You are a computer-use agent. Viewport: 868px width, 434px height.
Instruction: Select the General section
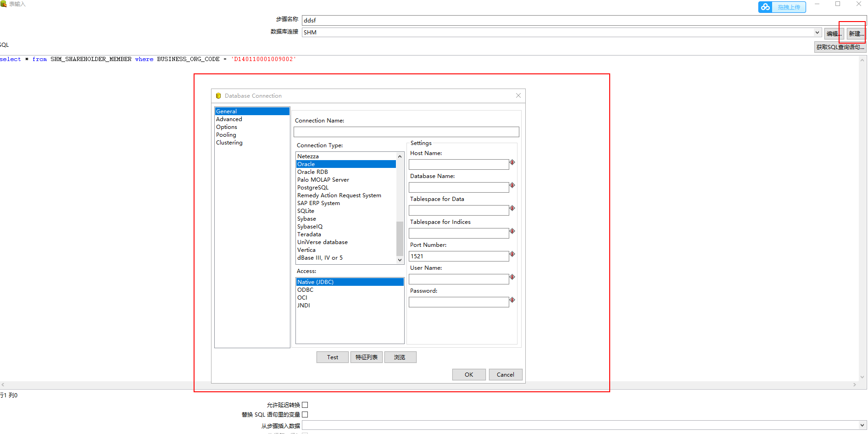coord(252,111)
